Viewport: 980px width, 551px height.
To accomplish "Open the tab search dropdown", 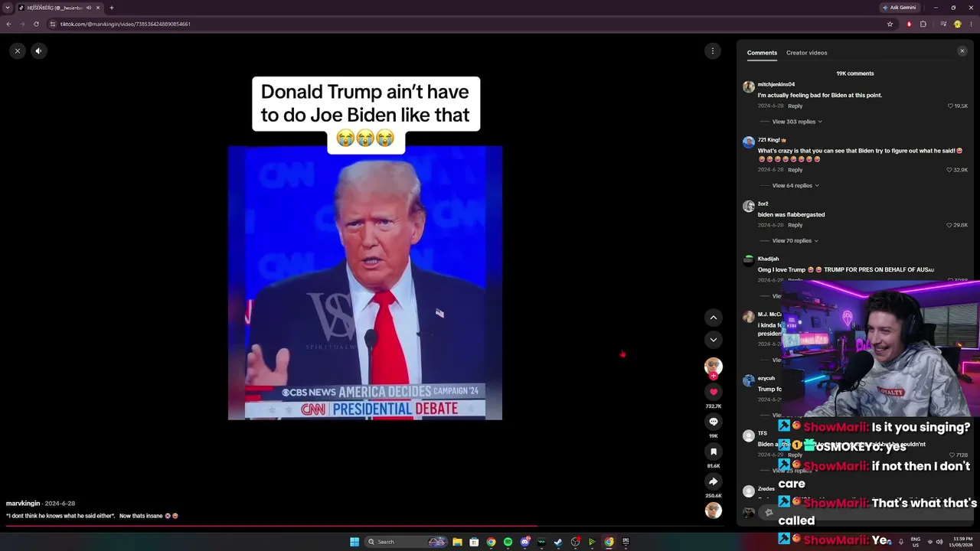I will [x=7, y=8].
